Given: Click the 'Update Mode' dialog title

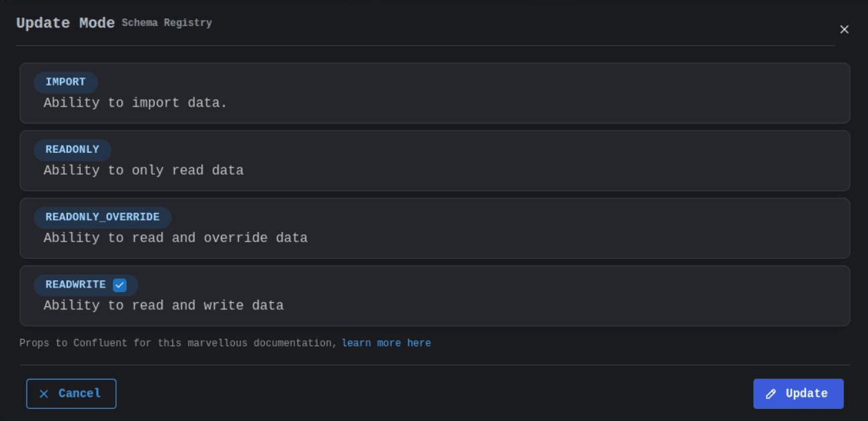Looking at the screenshot, I should tap(65, 23).
